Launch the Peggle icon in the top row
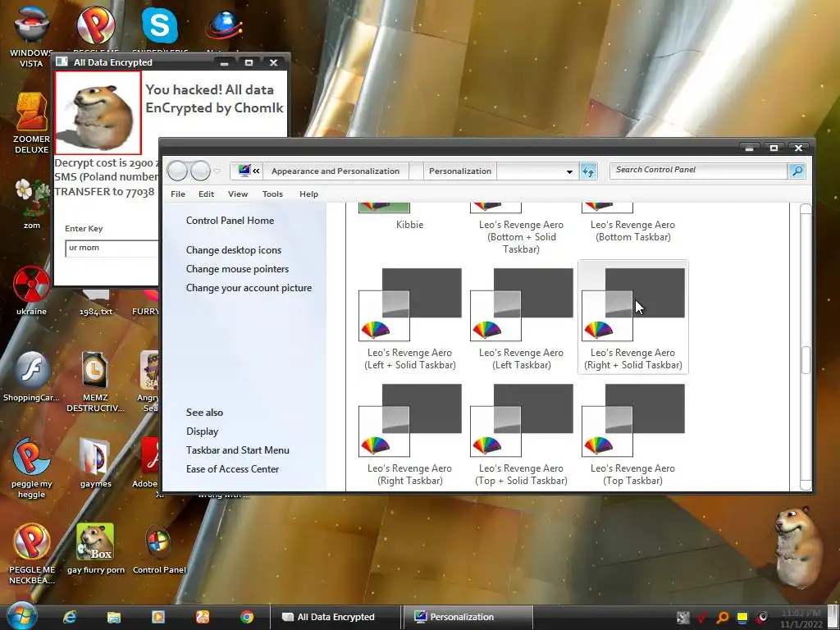 click(x=96, y=27)
